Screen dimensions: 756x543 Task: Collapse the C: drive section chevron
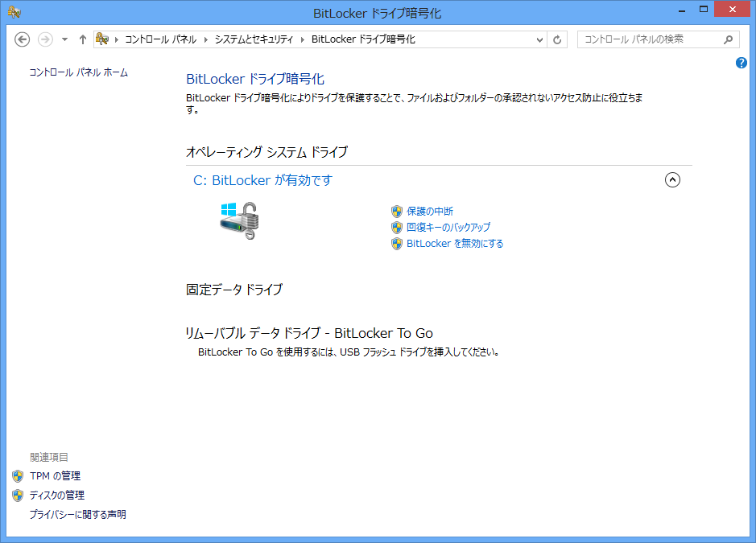(x=672, y=179)
